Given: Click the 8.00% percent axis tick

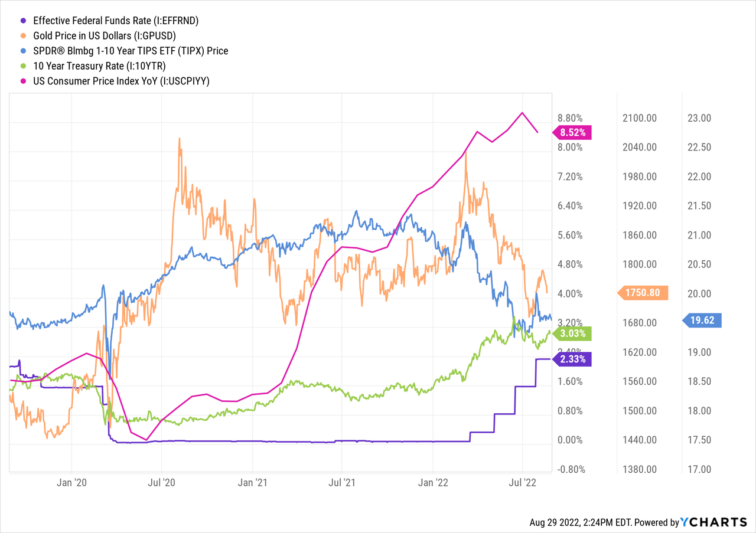Looking at the screenshot, I should coord(569,148).
